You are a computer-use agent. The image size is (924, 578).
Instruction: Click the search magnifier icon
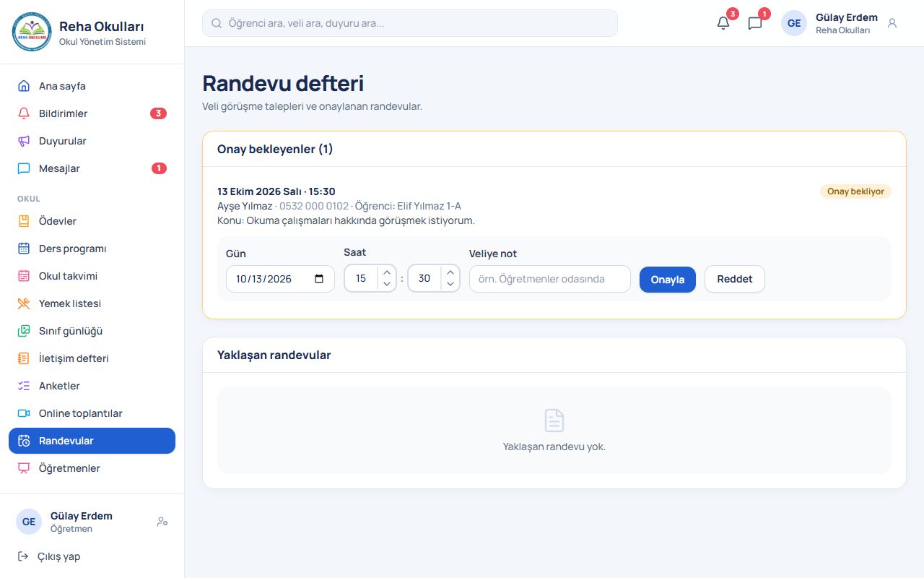pyautogui.click(x=217, y=23)
